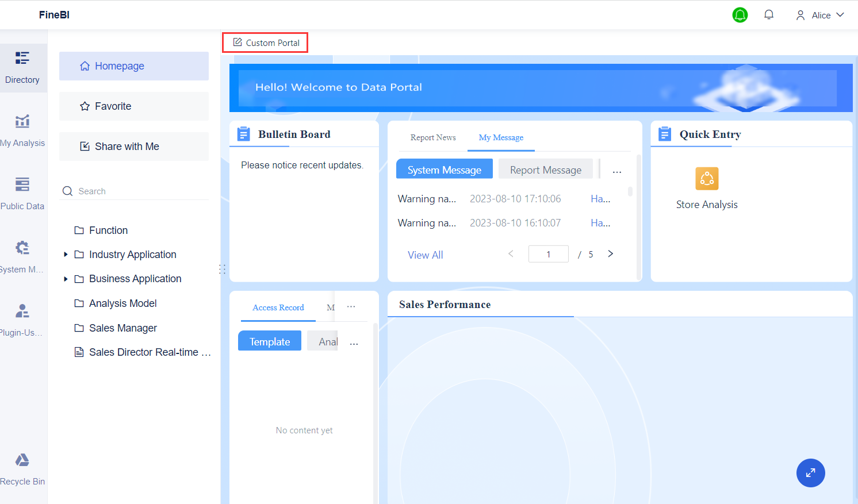858x504 pixels.
Task: Open the Favorite menu item
Action: (x=134, y=106)
